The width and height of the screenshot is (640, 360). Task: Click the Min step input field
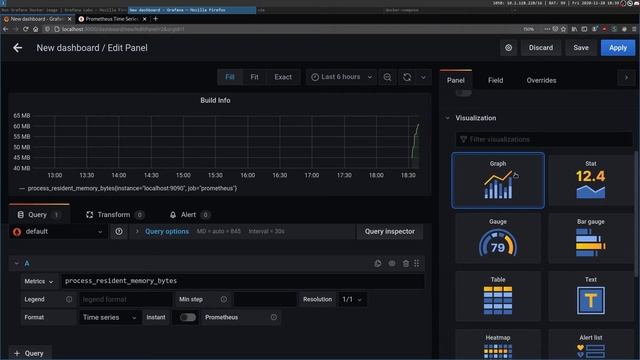point(265,299)
